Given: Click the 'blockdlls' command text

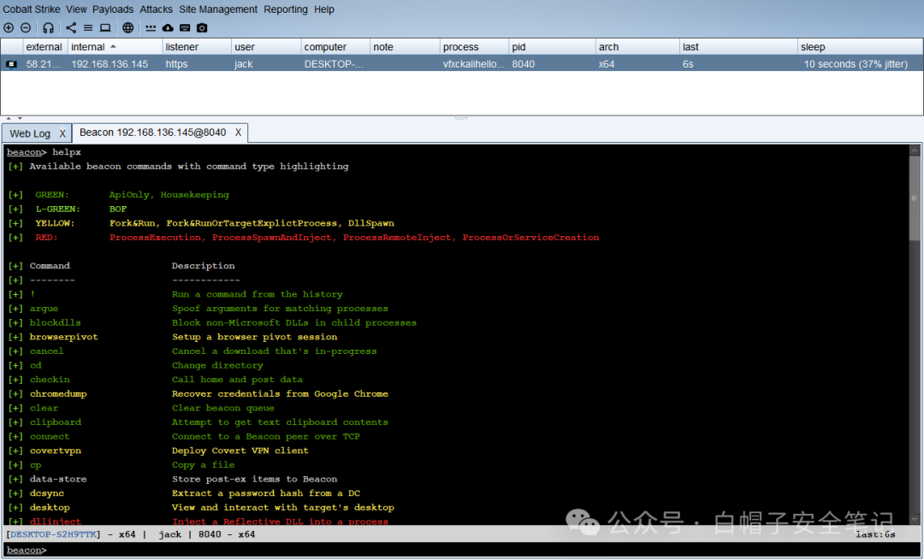Looking at the screenshot, I should pyautogui.click(x=56, y=322).
